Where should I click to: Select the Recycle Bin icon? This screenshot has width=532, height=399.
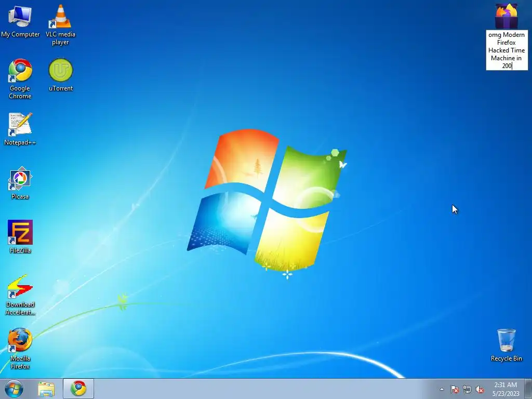pyautogui.click(x=506, y=345)
